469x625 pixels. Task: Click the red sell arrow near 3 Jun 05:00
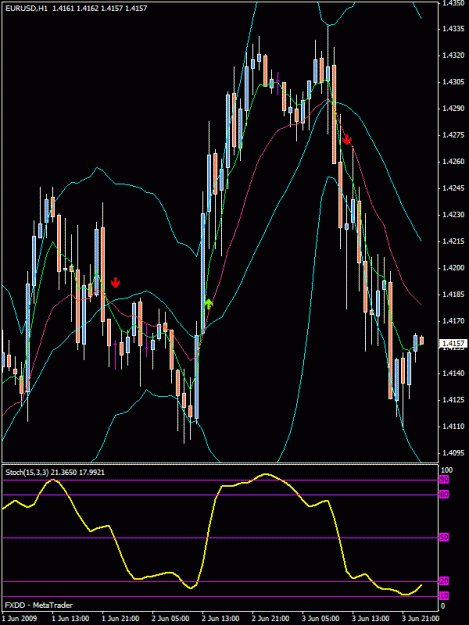coord(347,140)
